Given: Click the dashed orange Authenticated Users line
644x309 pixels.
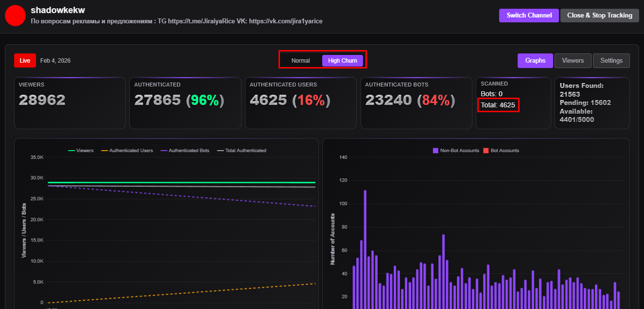Looking at the screenshot, I should [181, 293].
